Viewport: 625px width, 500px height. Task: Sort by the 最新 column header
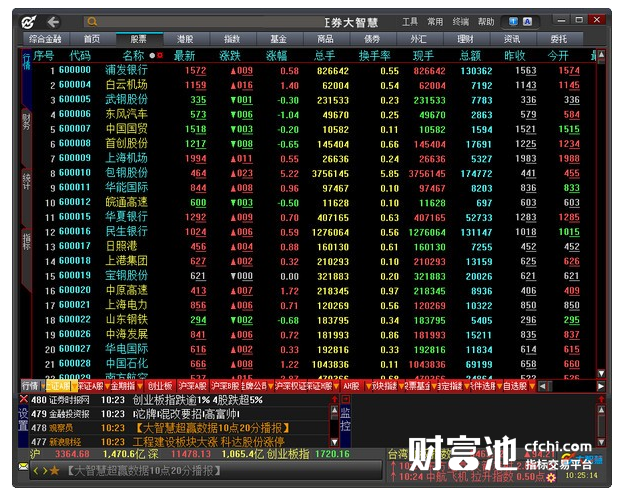pos(185,56)
